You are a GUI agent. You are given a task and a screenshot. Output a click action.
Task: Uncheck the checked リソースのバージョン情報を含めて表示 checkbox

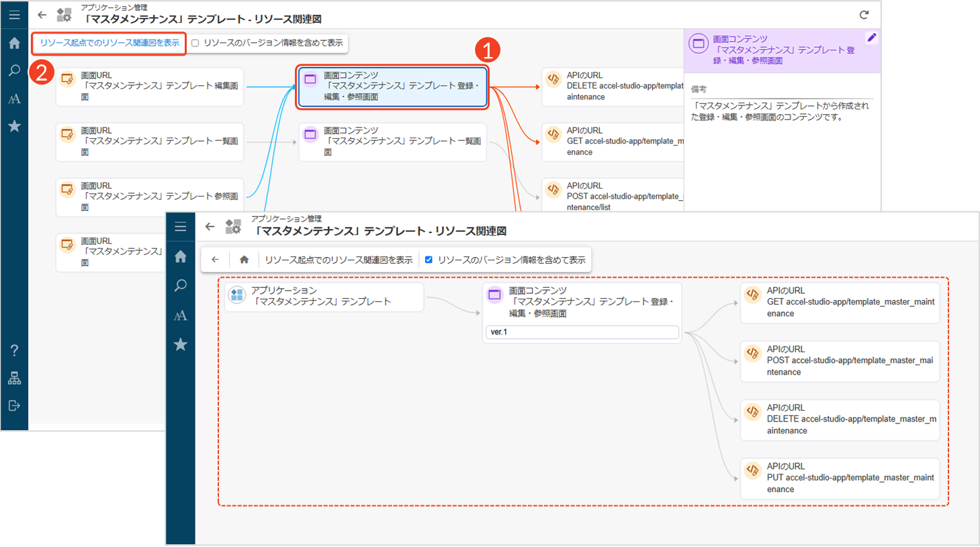(x=429, y=260)
